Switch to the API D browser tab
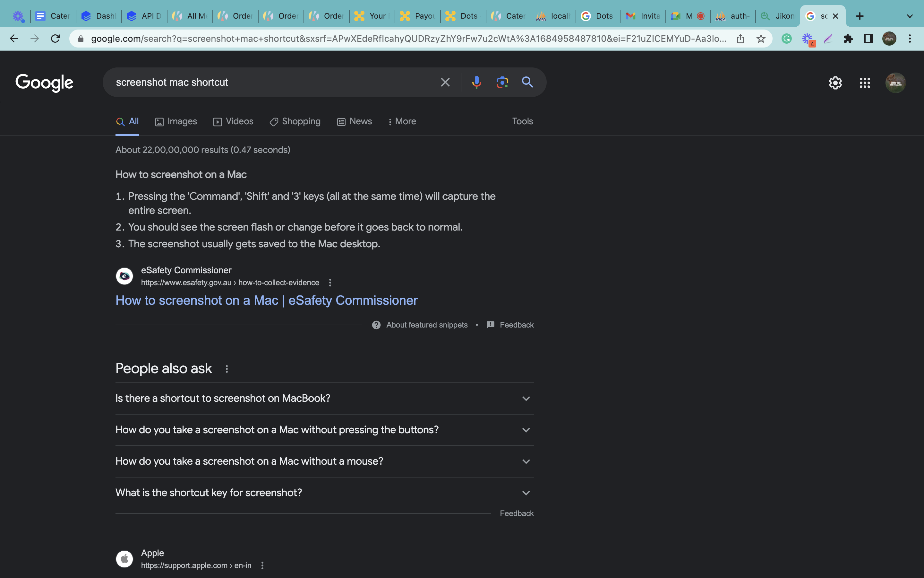The image size is (924, 578). coord(144,16)
